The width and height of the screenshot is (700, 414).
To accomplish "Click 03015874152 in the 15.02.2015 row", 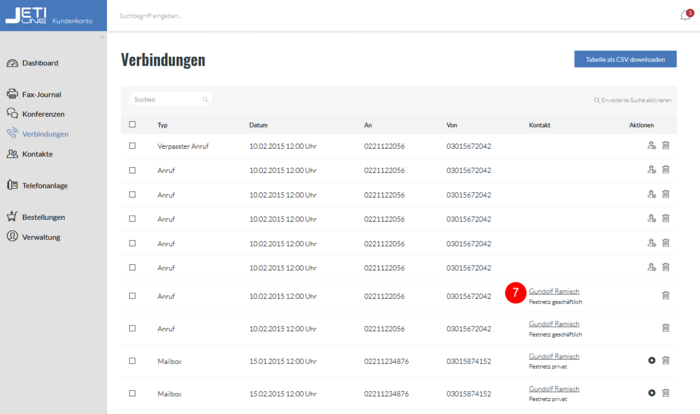I will 469,394.
